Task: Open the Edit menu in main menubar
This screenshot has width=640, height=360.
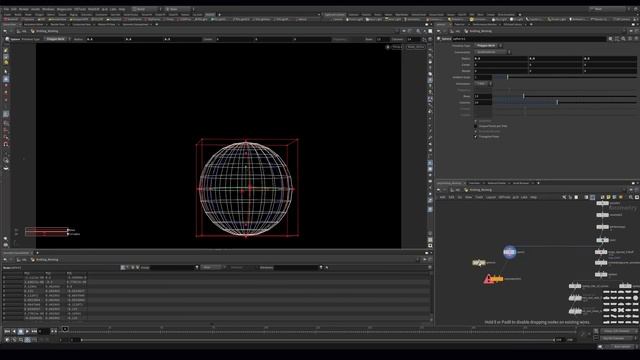Action: 14,9
